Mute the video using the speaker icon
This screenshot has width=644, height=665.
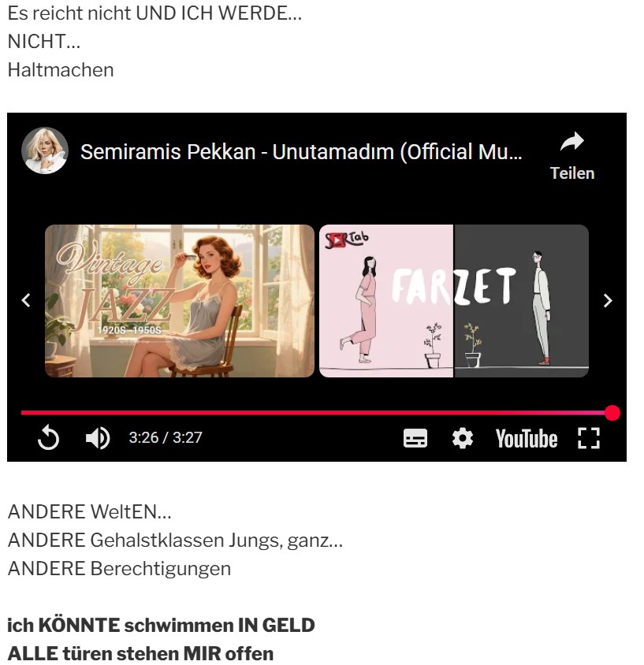pyautogui.click(x=98, y=437)
